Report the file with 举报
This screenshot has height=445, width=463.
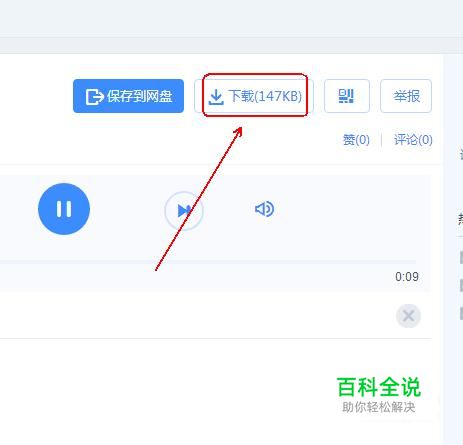pyautogui.click(x=406, y=96)
